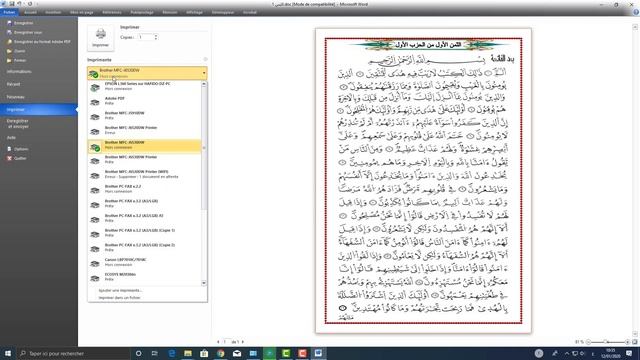Select Brother PC-FAX v.3.2 (Copie 1)
Screen dimensions: 640x360
[144, 233]
